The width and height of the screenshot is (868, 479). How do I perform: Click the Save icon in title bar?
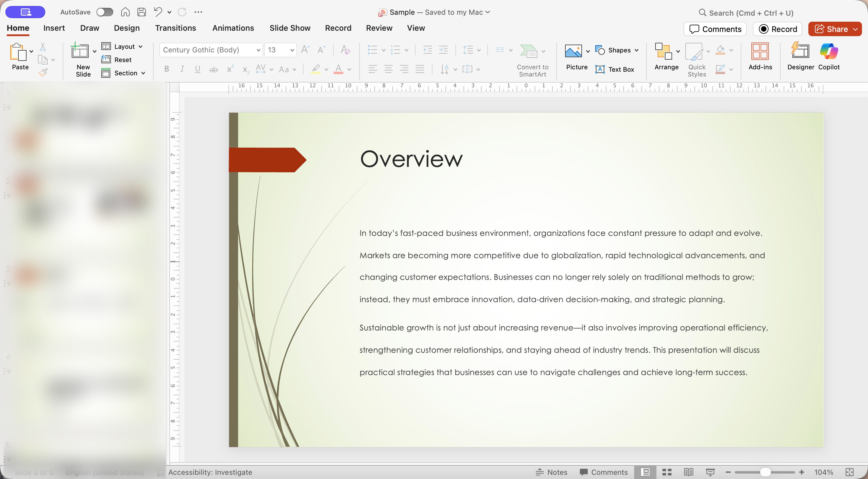pos(142,12)
